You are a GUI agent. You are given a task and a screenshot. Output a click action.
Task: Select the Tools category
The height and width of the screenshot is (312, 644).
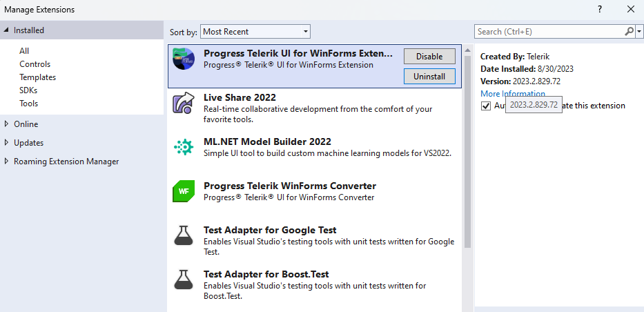(29, 104)
